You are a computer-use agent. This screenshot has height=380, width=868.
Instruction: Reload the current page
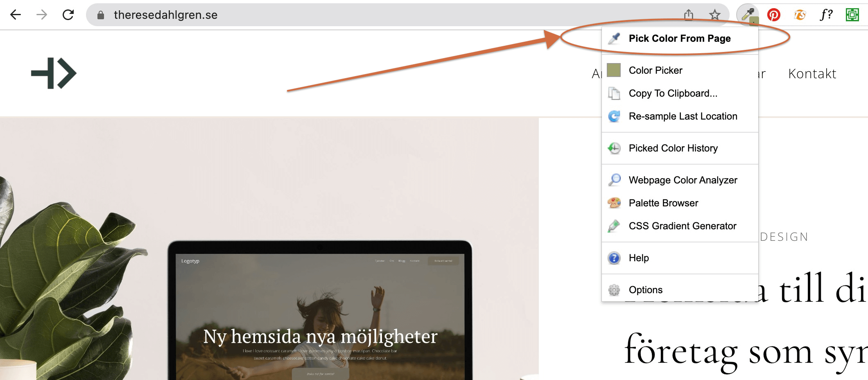pos(68,15)
